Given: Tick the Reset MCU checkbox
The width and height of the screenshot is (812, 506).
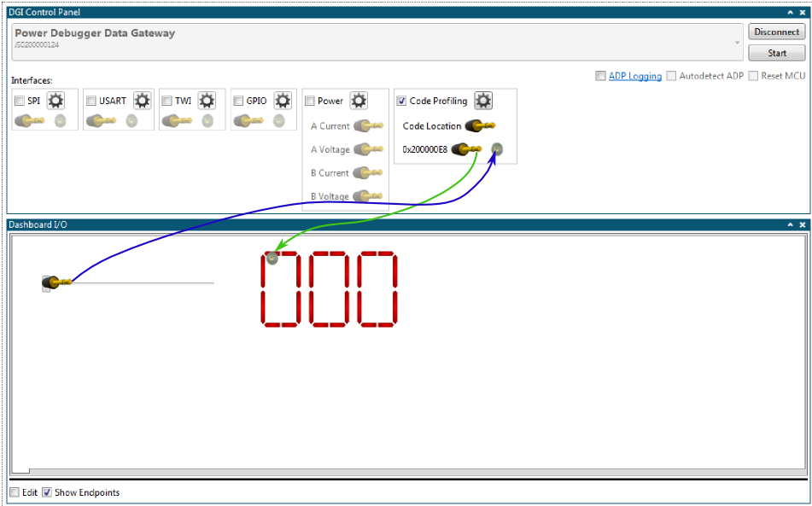Looking at the screenshot, I should (x=753, y=76).
